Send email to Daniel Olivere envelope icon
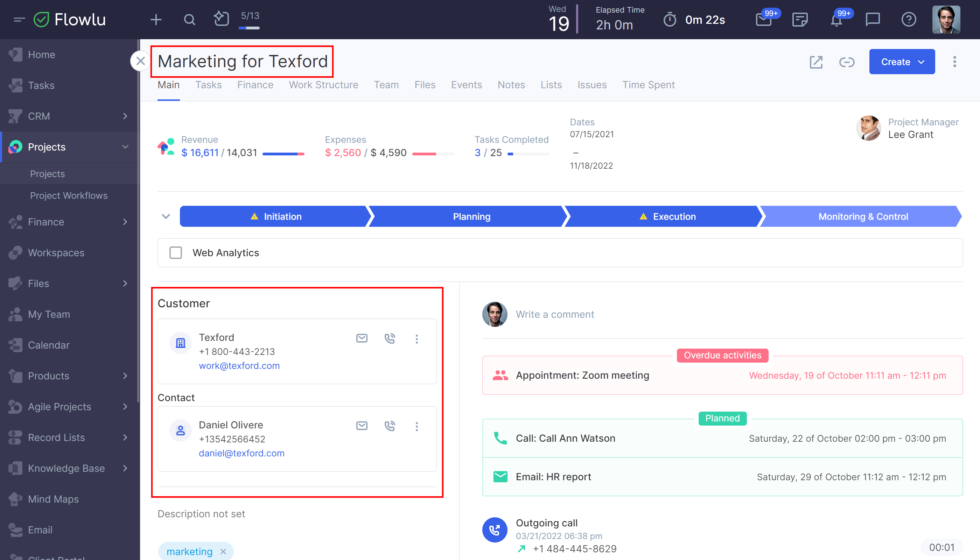This screenshot has width=980, height=560. [x=362, y=425]
